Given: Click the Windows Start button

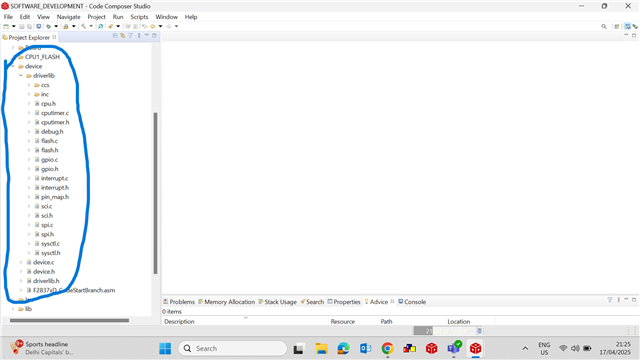Looking at the screenshot, I should coord(165,348).
